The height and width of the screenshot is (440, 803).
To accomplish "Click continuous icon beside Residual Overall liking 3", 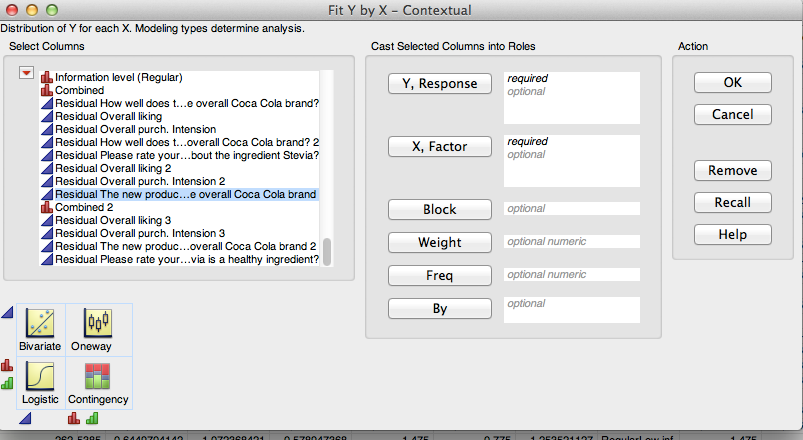I will pyautogui.click(x=47, y=220).
